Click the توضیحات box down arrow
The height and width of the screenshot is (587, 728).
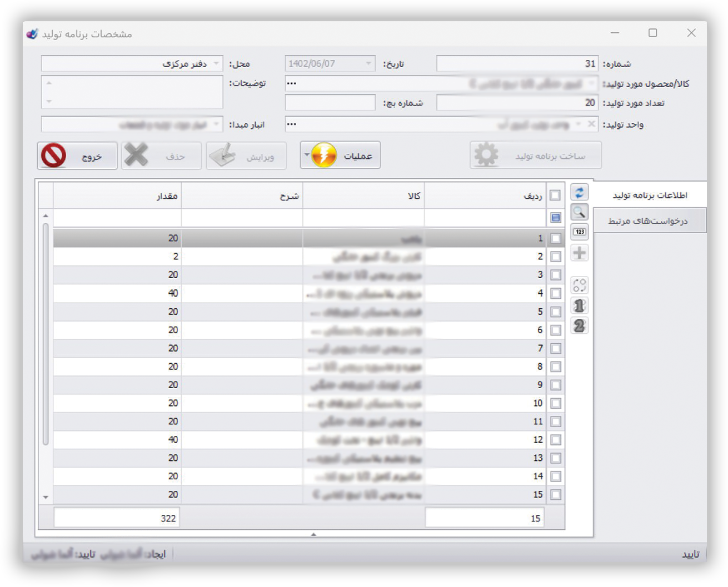point(49,101)
